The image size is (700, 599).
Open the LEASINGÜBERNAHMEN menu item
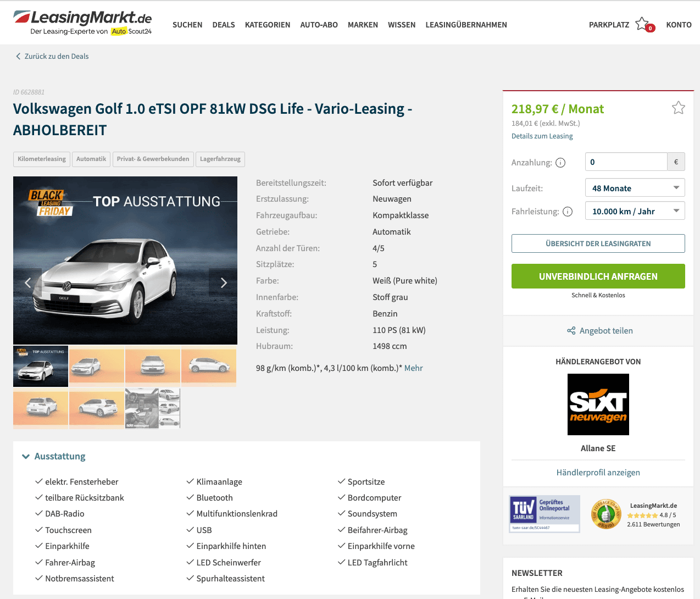[466, 25]
